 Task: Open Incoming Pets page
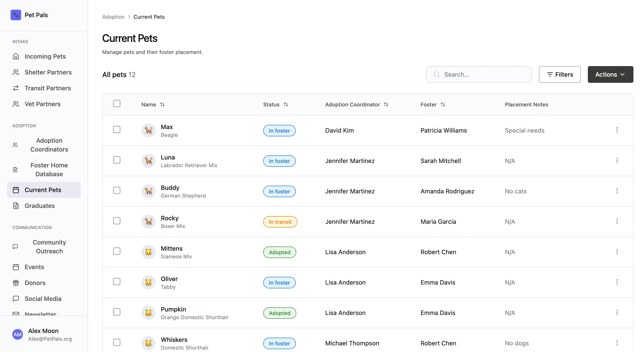(x=44, y=56)
